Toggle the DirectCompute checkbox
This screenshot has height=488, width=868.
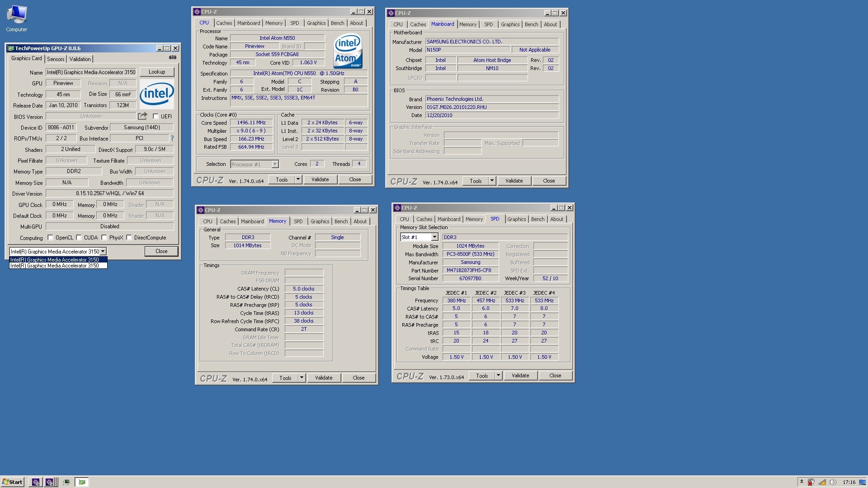pyautogui.click(x=129, y=238)
